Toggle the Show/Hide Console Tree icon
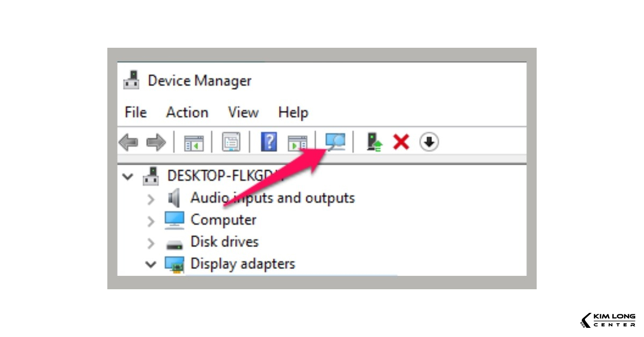This screenshot has width=644, height=337. coord(194,143)
